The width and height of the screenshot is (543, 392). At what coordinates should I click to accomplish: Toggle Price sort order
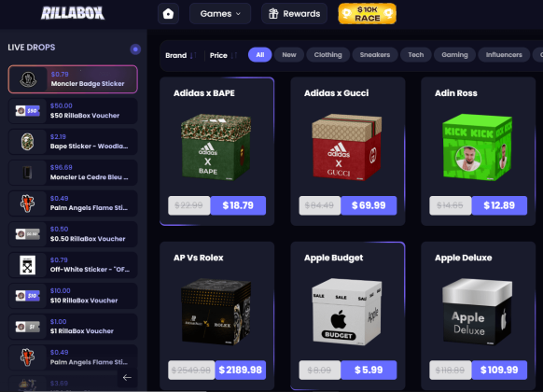click(234, 55)
